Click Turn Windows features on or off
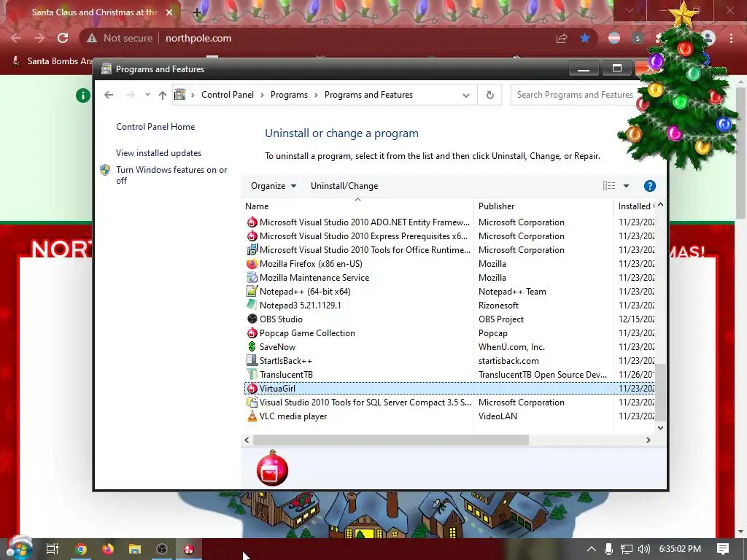Image resolution: width=747 pixels, height=560 pixels. (x=171, y=175)
